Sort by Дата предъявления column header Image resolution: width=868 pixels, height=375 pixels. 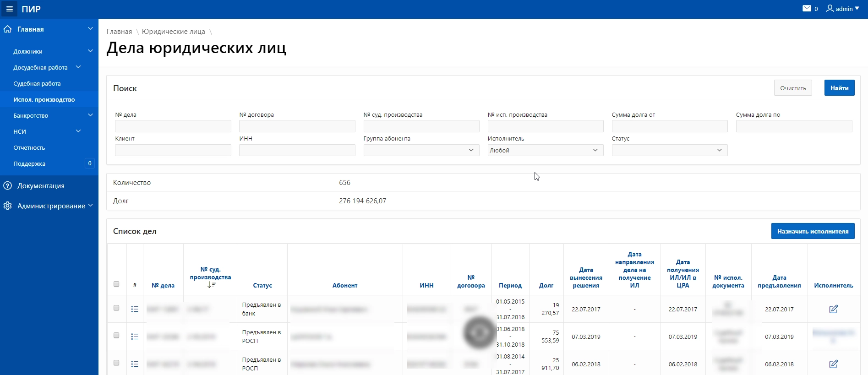coord(779,282)
